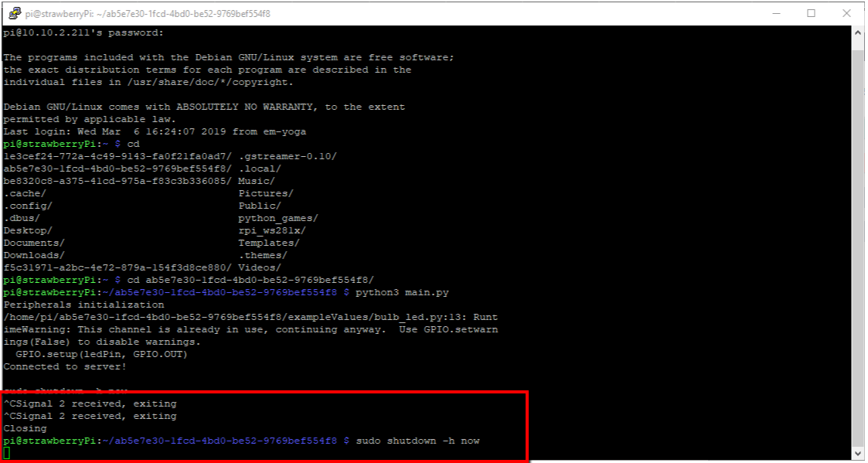This screenshot has height=463, width=868.
Task: Click the first '^CSignal 2 received, exiting' line
Action: [x=90, y=403]
